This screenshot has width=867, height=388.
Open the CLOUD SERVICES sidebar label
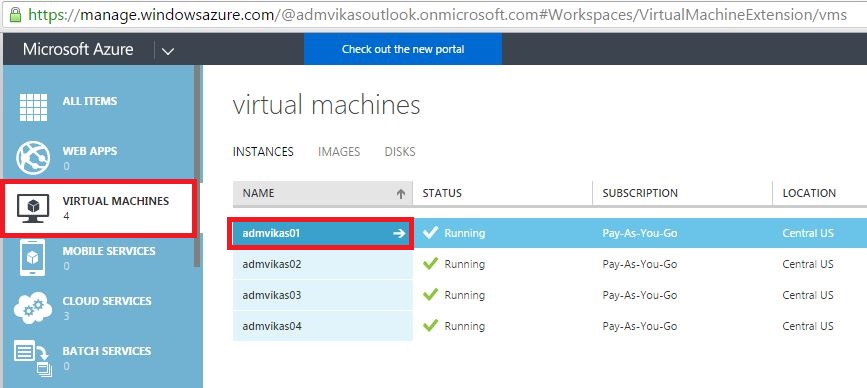coord(107,301)
